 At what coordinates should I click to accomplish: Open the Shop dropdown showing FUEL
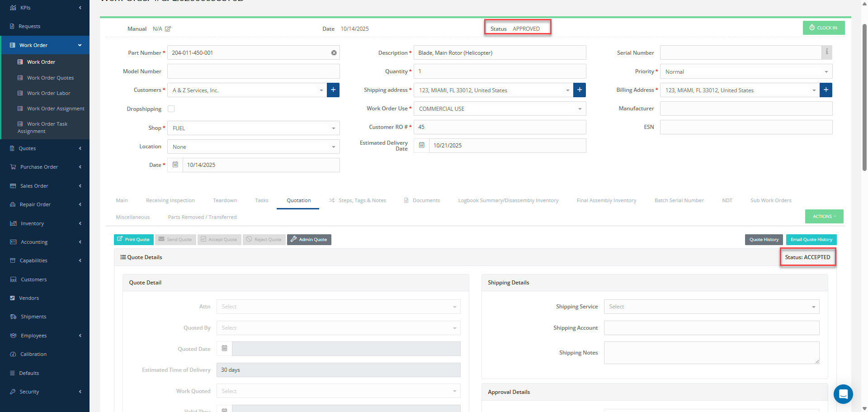(x=253, y=128)
